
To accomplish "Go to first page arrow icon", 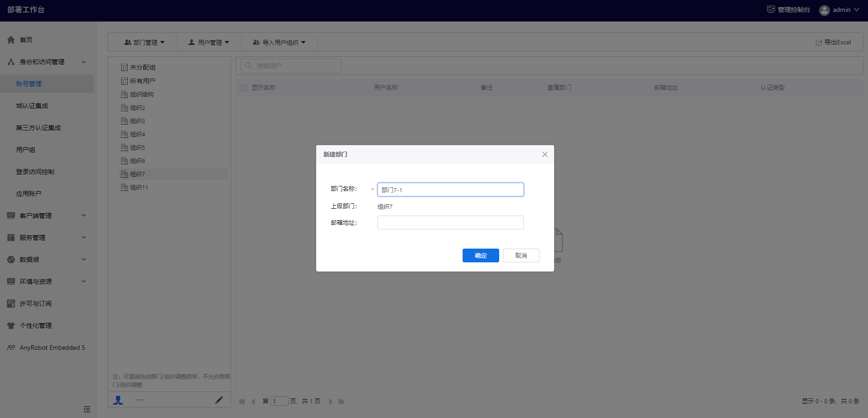I will pos(242,402).
